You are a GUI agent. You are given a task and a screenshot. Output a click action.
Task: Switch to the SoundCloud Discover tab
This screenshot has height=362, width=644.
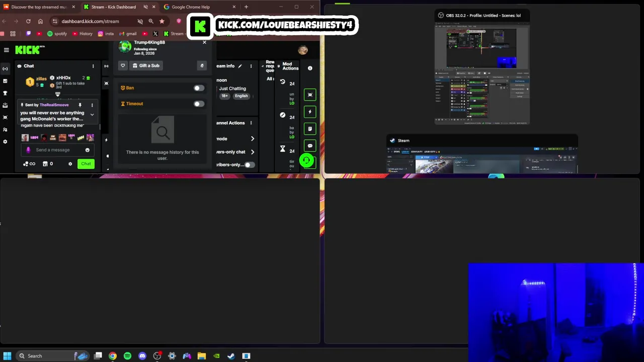[x=39, y=7]
